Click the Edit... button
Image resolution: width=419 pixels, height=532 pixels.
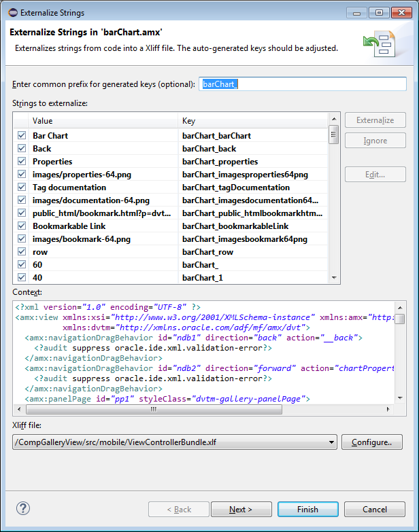(375, 175)
